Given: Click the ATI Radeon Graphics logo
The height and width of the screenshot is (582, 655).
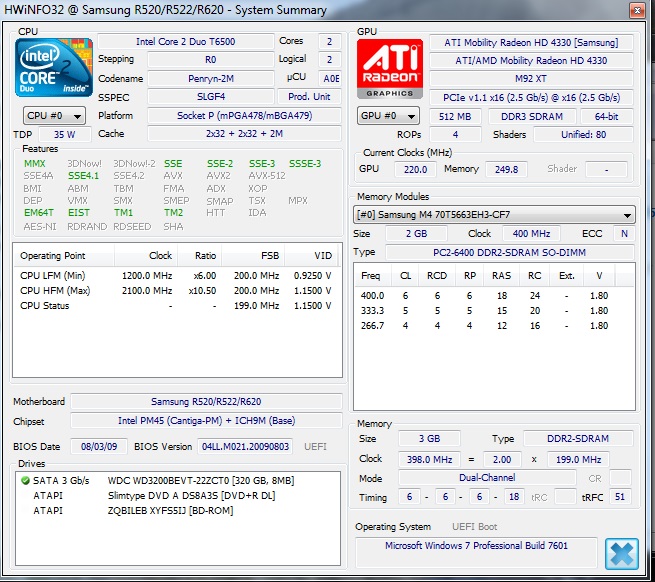Looking at the screenshot, I should click(x=390, y=69).
